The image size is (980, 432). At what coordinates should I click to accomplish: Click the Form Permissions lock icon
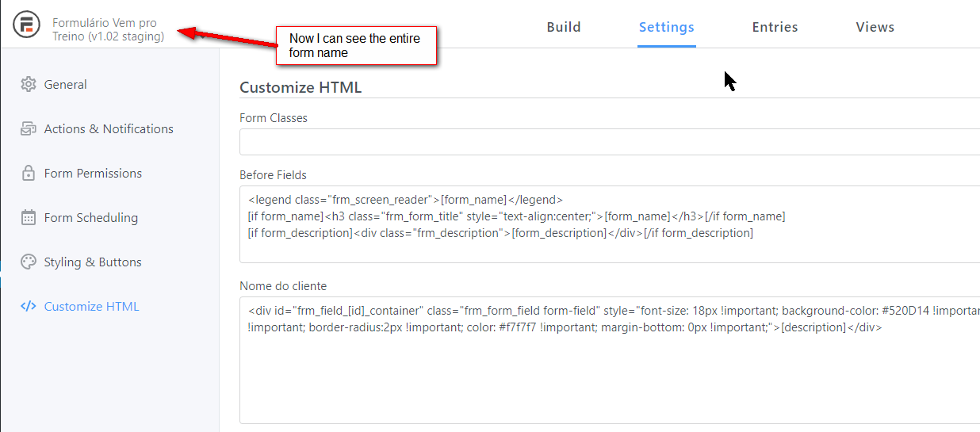(29, 174)
